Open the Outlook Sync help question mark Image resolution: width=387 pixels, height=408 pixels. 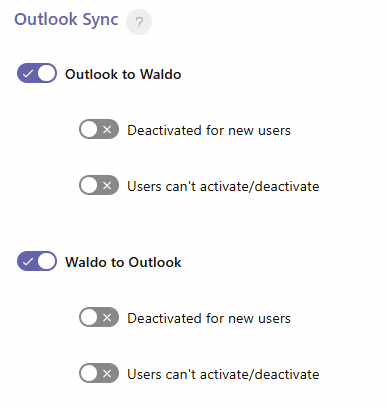point(139,22)
